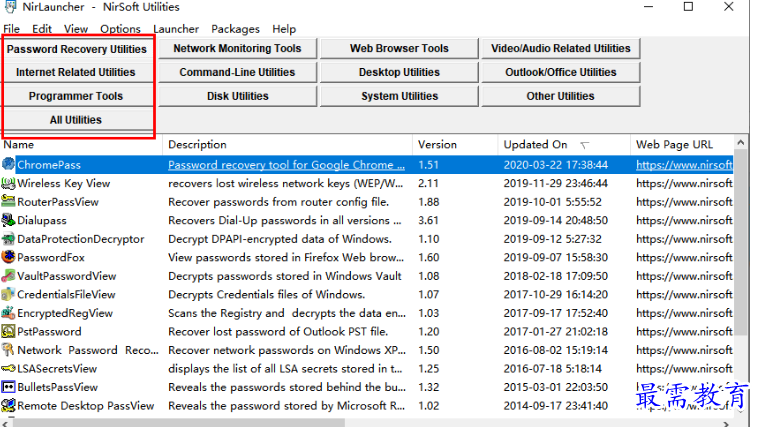Screen dimensions: 757x427
Task: Open the Options menu
Action: 120,29
